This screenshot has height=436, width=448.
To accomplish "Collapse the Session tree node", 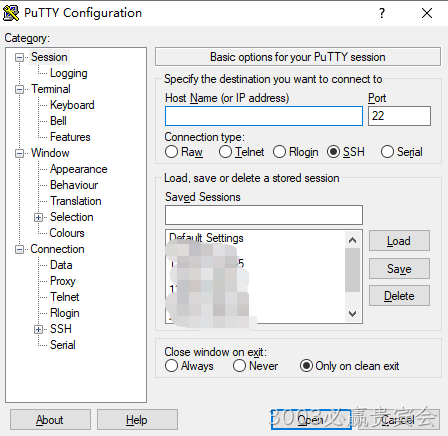I will (x=20, y=57).
